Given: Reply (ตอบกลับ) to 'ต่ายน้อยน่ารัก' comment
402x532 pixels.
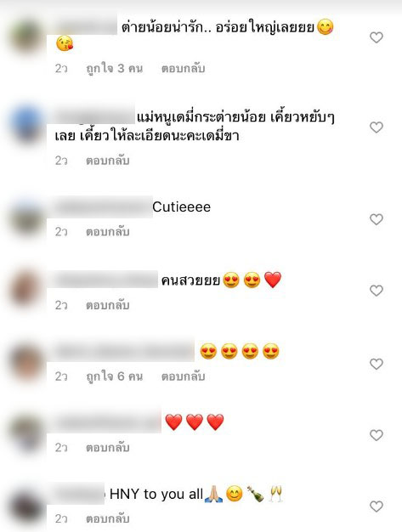Looking at the screenshot, I should pos(184,68).
